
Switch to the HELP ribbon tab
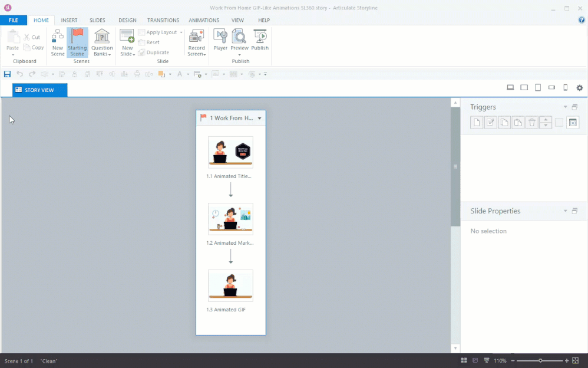[x=263, y=20]
